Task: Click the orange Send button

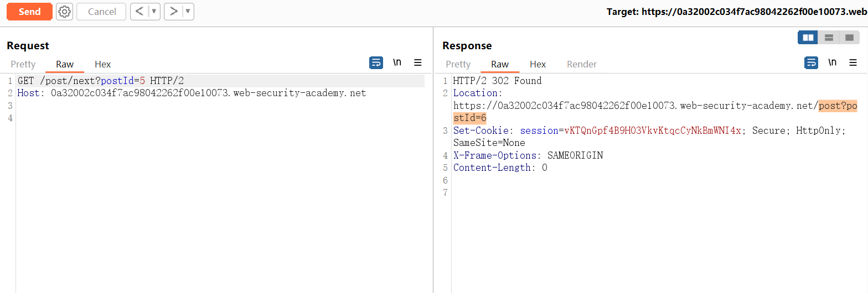Action: pyautogui.click(x=29, y=12)
